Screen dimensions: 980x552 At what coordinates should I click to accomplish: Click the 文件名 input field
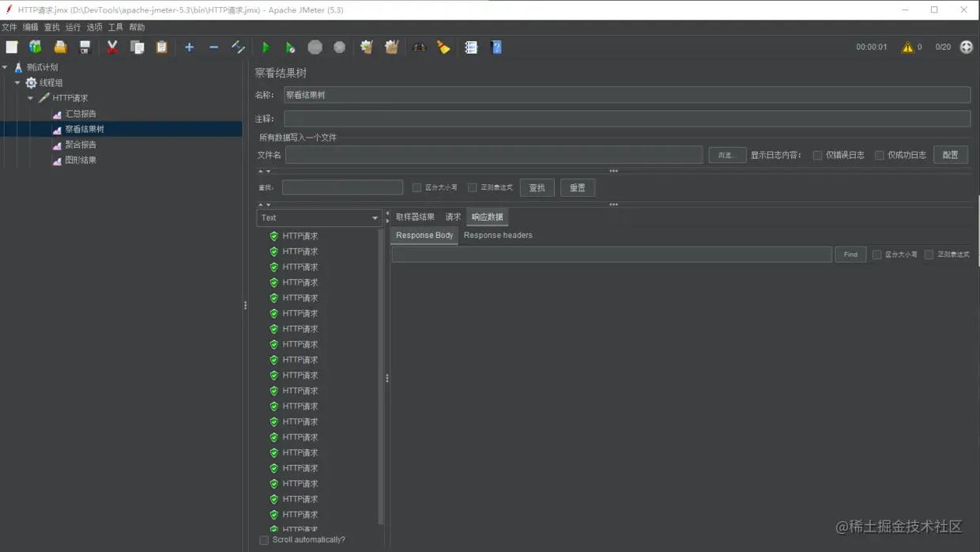tap(494, 155)
